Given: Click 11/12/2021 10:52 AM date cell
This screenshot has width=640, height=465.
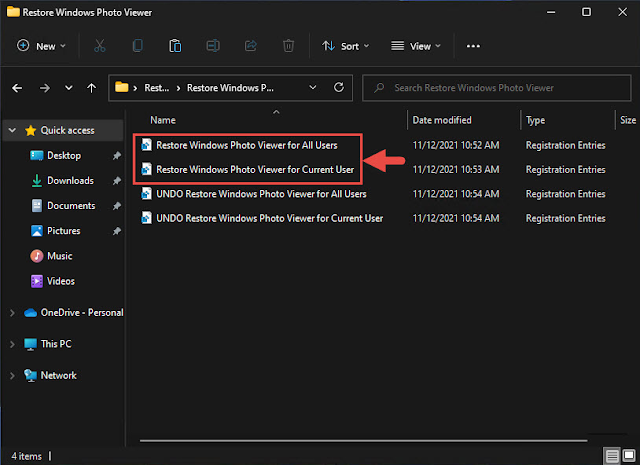Looking at the screenshot, I should [x=456, y=145].
